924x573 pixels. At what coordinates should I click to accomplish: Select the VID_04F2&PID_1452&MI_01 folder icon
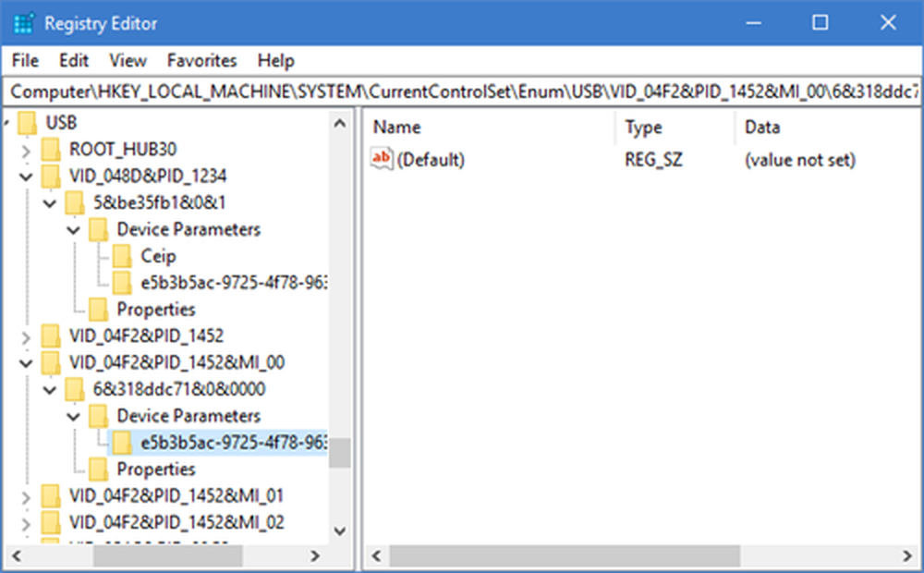pyautogui.click(x=51, y=496)
